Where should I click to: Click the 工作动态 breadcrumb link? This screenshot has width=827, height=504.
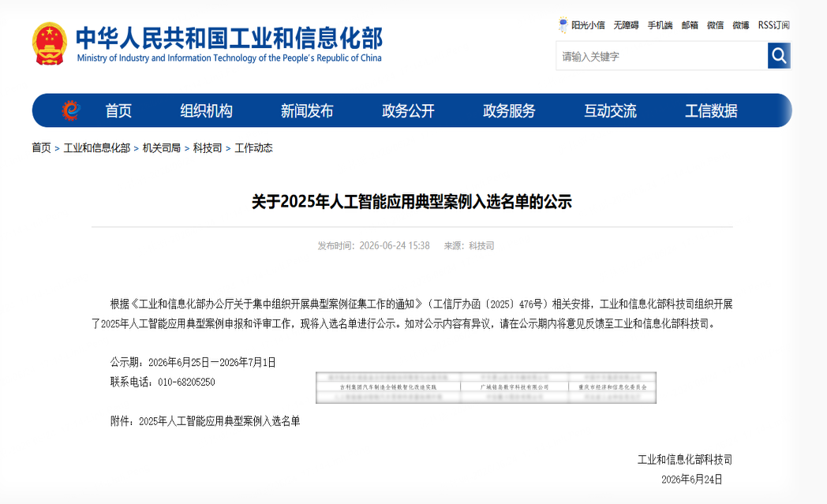click(253, 148)
